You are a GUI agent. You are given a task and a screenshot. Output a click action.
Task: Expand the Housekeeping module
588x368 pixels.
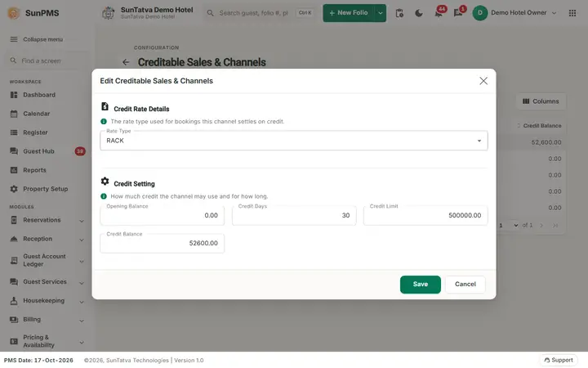point(82,302)
